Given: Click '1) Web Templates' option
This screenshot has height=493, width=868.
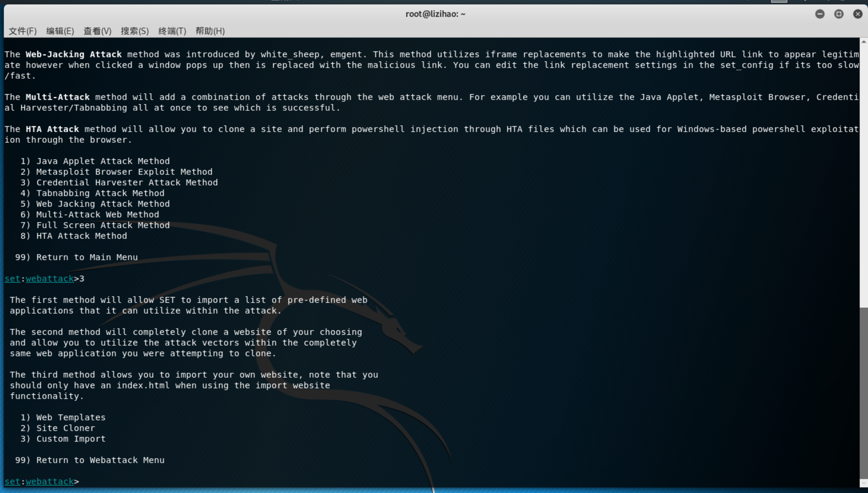Looking at the screenshot, I should click(63, 417).
